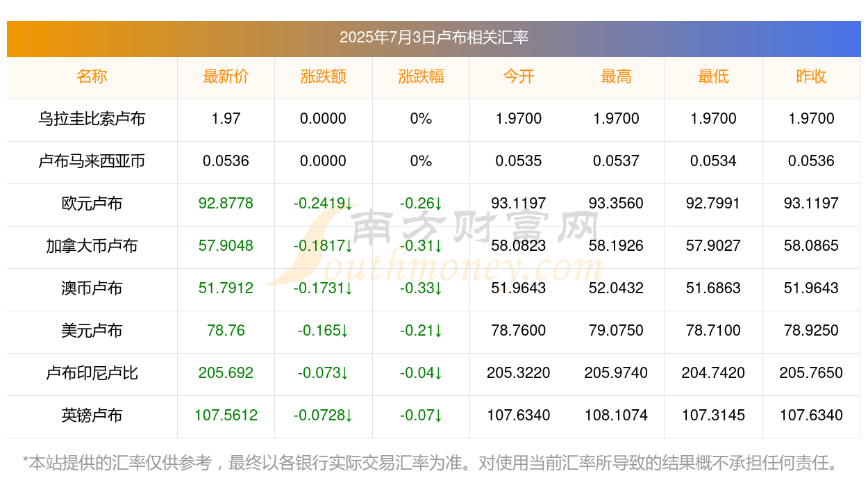Select high value 79.0750 for 美元卢布
Screen dimensions: 868x485
[x=616, y=331]
